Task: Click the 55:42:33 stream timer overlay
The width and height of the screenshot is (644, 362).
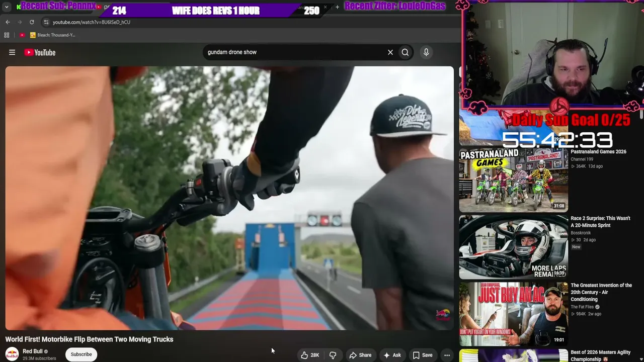Action: (557, 140)
